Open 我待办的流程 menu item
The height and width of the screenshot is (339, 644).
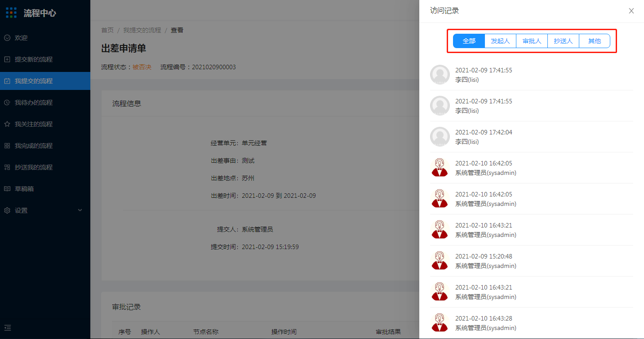[x=45, y=103]
